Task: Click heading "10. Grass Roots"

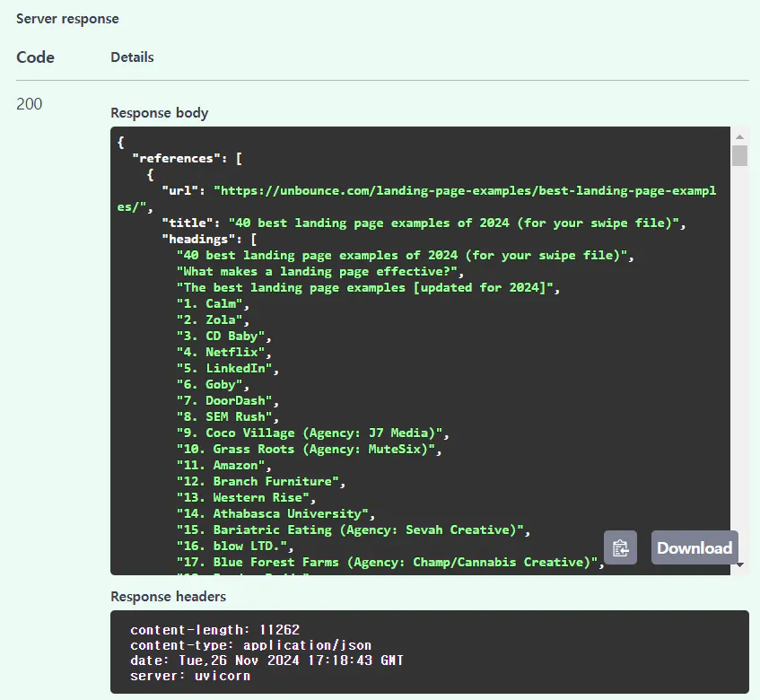Action: pyautogui.click(x=309, y=449)
